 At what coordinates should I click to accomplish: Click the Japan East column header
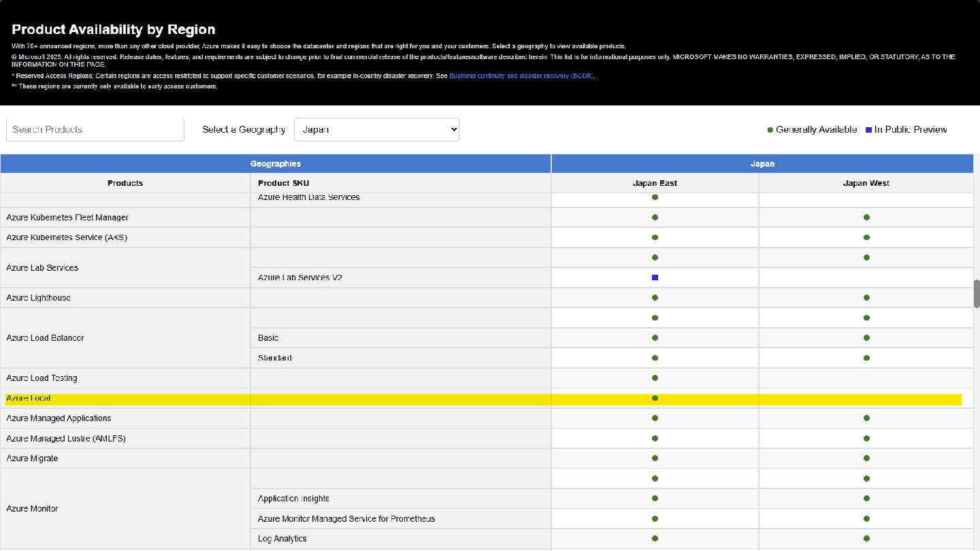point(655,183)
